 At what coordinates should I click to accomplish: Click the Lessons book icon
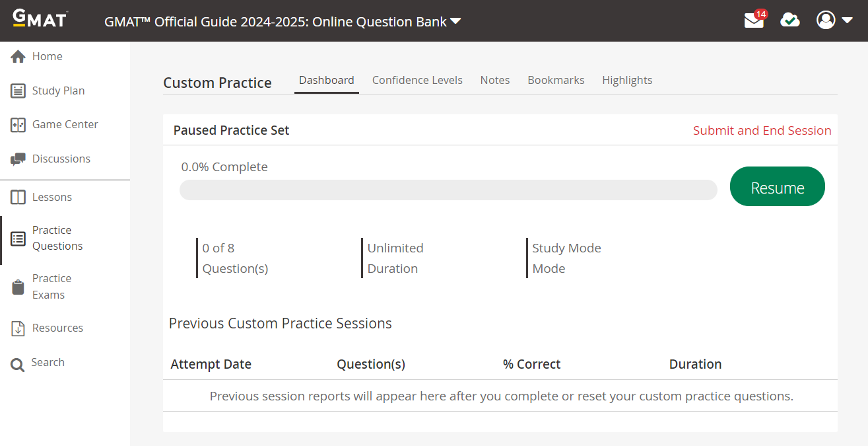[x=18, y=198]
